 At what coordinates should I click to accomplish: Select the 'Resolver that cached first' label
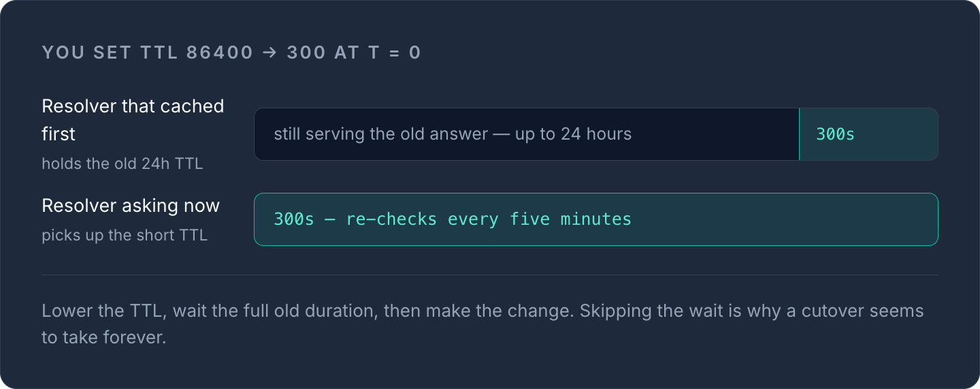[133, 120]
